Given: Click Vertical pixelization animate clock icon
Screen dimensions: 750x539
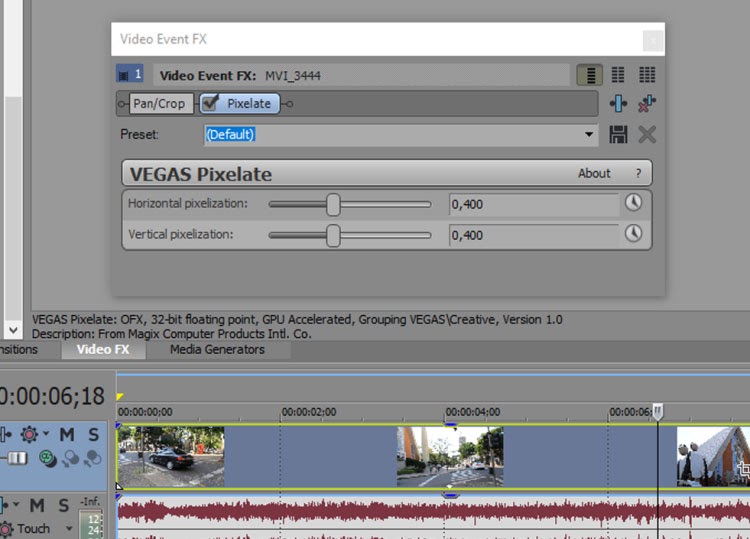Looking at the screenshot, I should click(633, 233).
